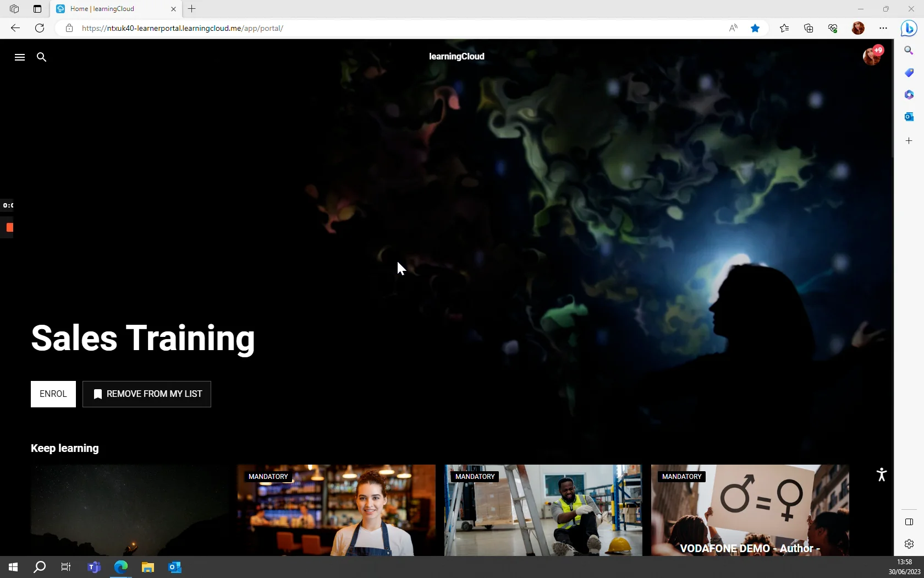Open the accessibility options icon

point(881,475)
